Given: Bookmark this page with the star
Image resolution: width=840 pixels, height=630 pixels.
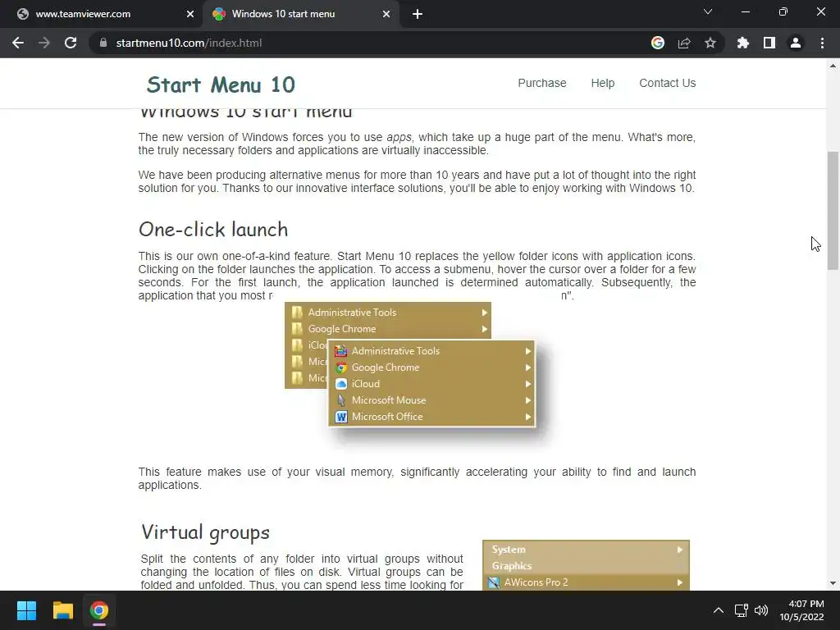Looking at the screenshot, I should [710, 43].
